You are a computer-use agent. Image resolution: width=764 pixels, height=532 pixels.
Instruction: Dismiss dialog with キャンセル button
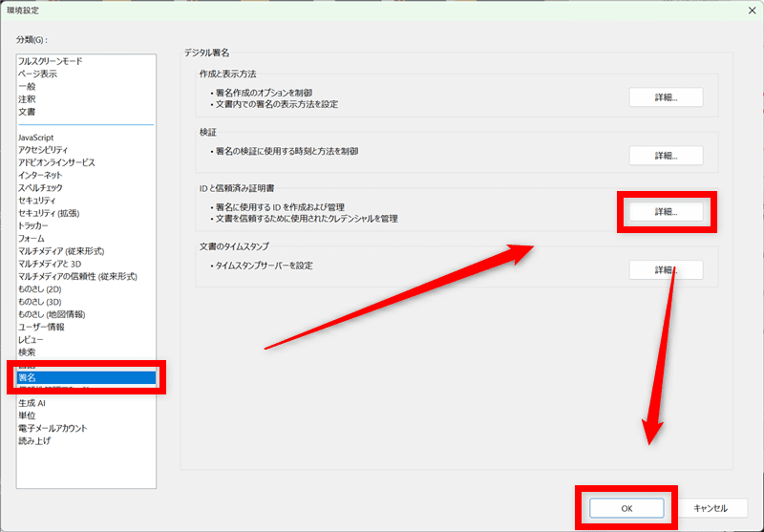711,508
